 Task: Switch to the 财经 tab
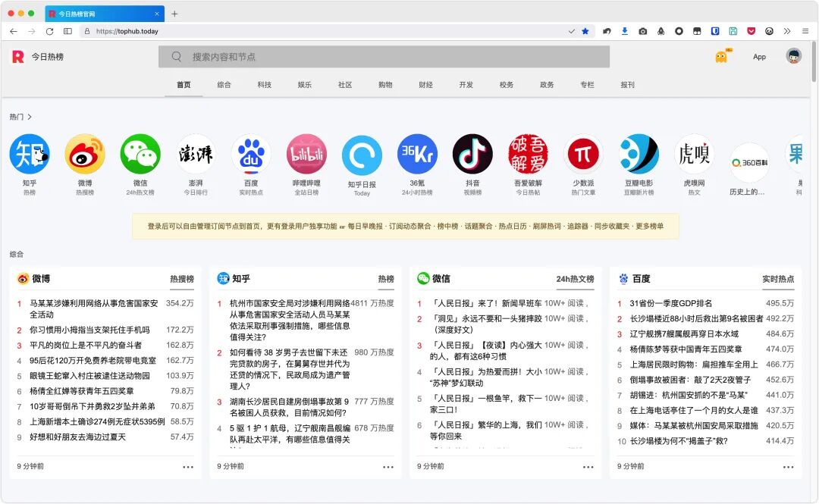[x=425, y=85]
